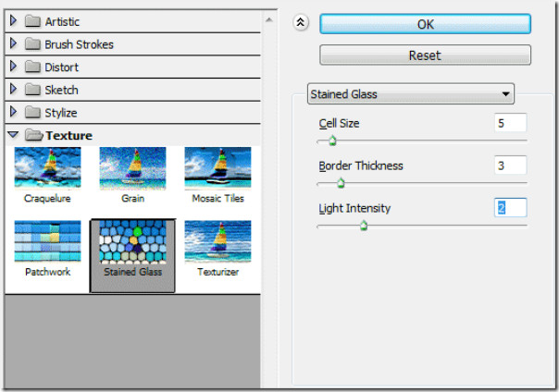The height and width of the screenshot is (392, 559).
Task: Click the Sketch folder icon
Action: (x=32, y=90)
